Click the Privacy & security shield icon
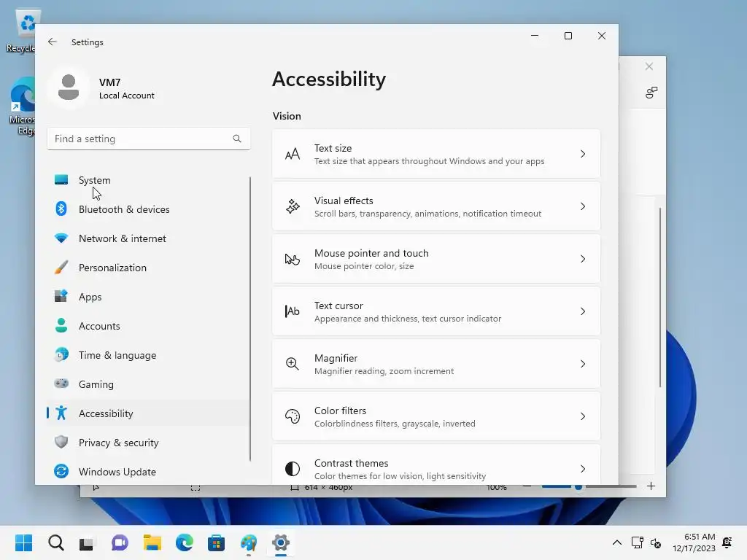The height and width of the screenshot is (560, 747). tap(61, 442)
